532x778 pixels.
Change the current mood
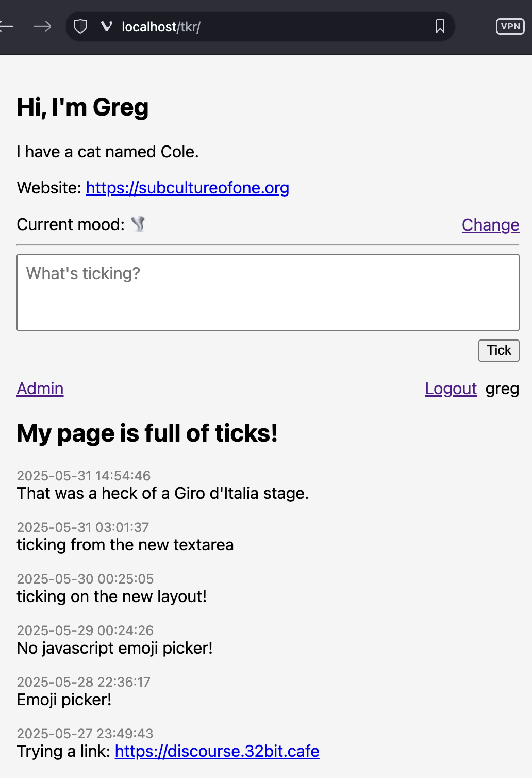(490, 225)
